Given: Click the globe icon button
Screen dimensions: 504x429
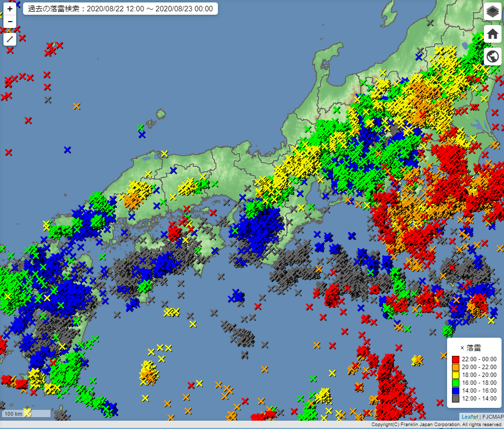Looking at the screenshot, I should click(x=492, y=56).
